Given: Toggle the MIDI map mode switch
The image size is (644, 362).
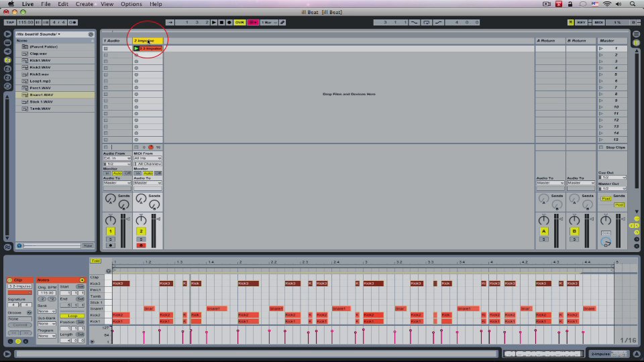Looking at the screenshot, I should 599,22.
